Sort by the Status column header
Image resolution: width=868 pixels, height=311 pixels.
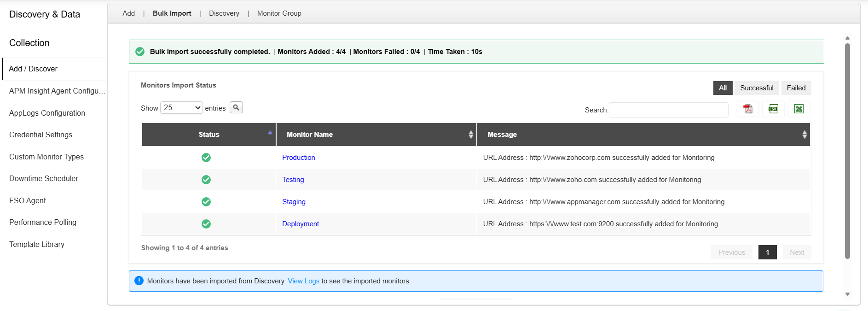point(209,135)
